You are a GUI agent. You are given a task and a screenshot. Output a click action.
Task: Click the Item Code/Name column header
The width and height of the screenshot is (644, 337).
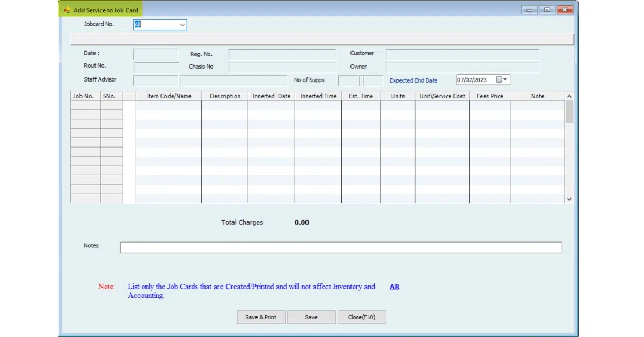[x=169, y=96]
